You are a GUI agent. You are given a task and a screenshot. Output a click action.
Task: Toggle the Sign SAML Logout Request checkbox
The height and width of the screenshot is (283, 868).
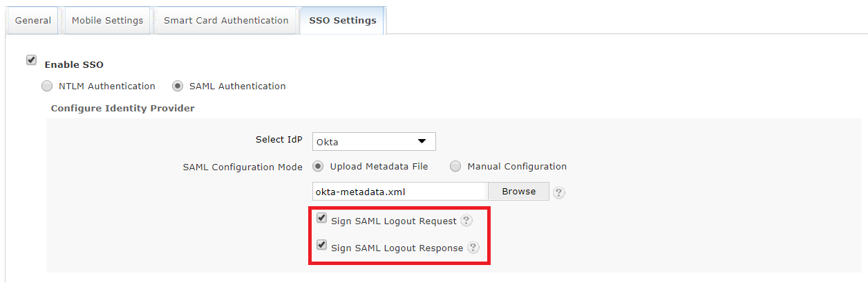click(321, 219)
